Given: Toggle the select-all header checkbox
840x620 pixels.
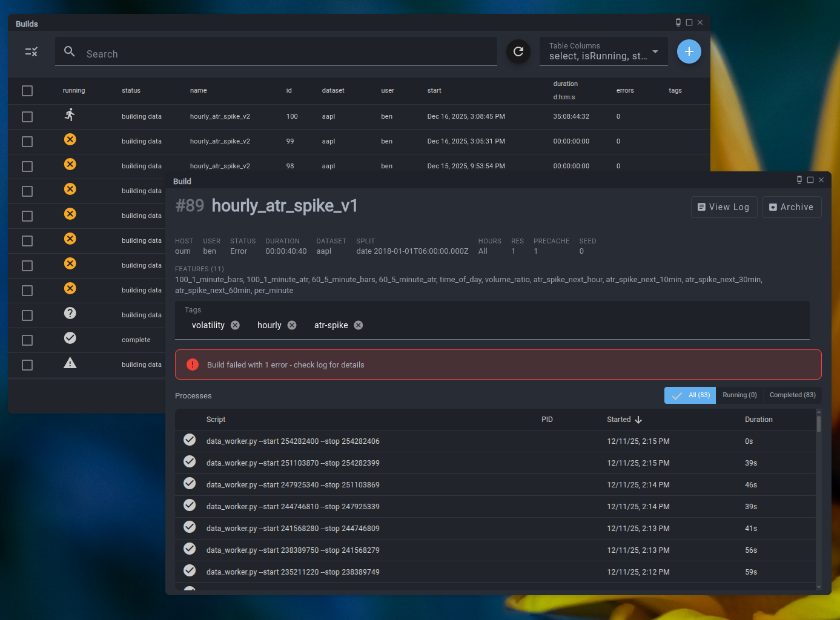Looking at the screenshot, I should [x=27, y=91].
